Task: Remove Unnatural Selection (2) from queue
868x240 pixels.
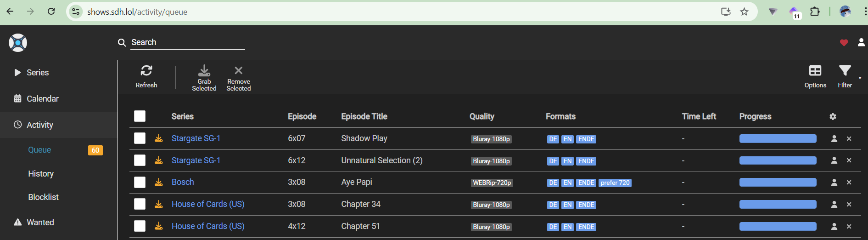Action: click(849, 160)
